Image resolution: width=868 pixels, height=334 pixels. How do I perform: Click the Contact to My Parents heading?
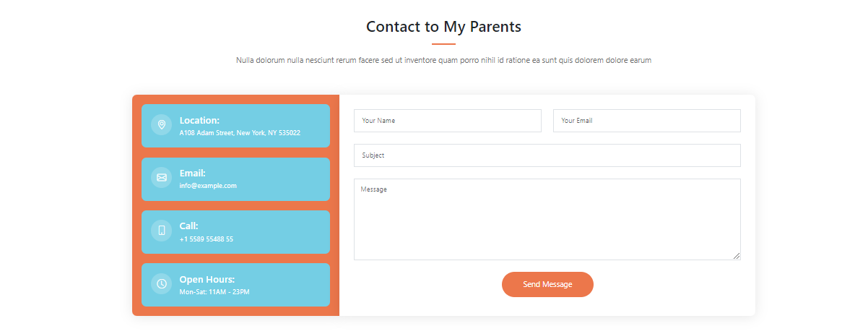pos(443,27)
